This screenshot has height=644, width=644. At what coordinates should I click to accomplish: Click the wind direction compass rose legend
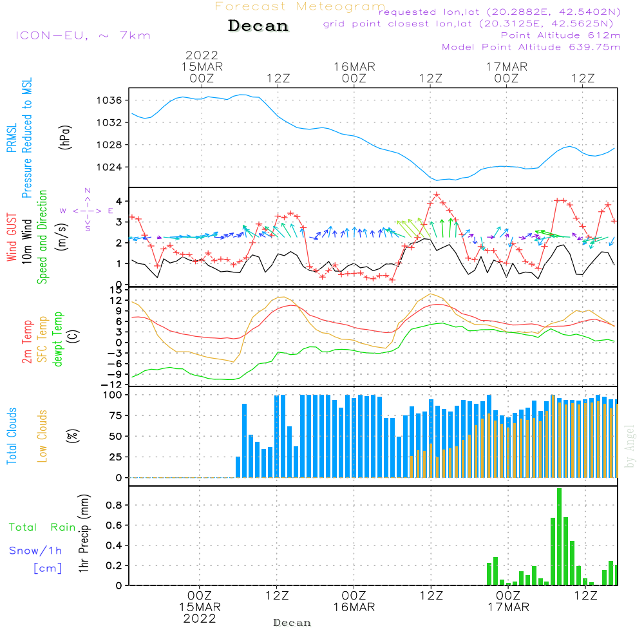(87, 211)
